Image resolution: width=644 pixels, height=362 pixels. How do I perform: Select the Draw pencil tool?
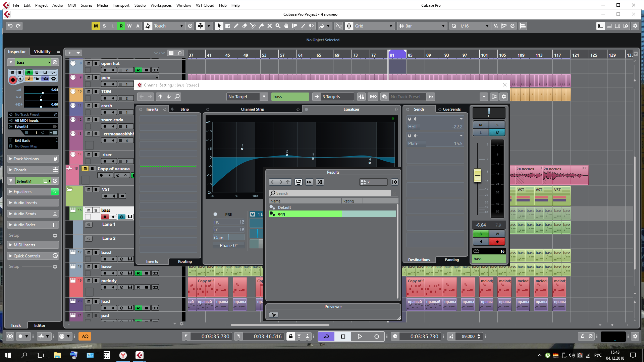236,26
